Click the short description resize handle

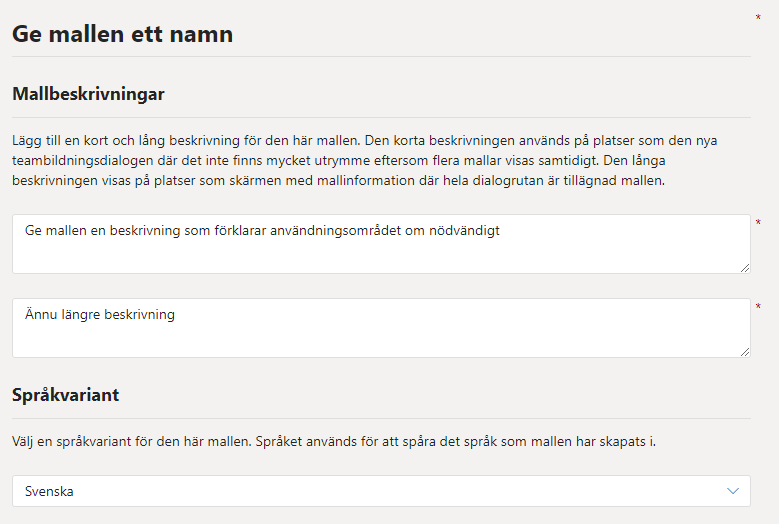[744, 267]
